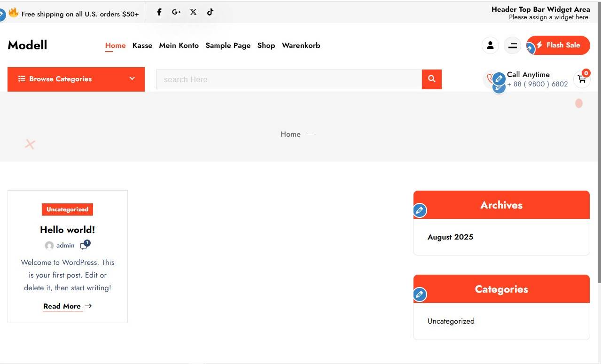Screen dimensions: 601x364
Task: Open the August 2025 archive link
Action: (x=450, y=237)
